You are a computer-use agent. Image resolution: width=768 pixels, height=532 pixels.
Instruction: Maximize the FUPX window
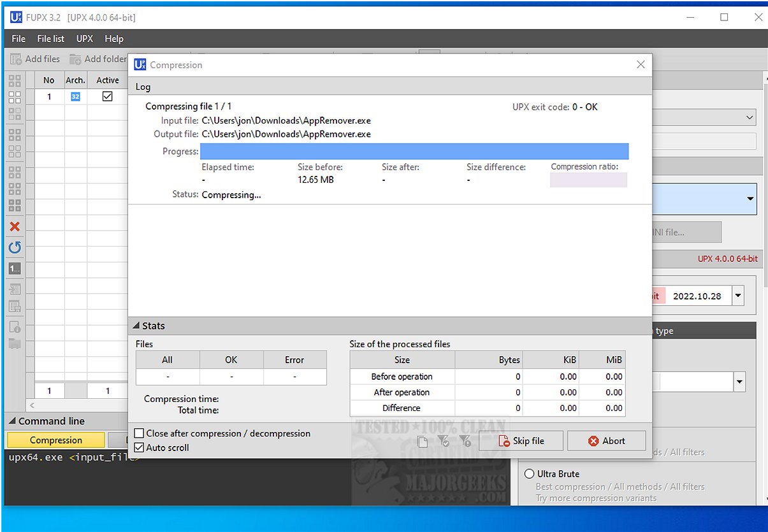click(x=724, y=17)
